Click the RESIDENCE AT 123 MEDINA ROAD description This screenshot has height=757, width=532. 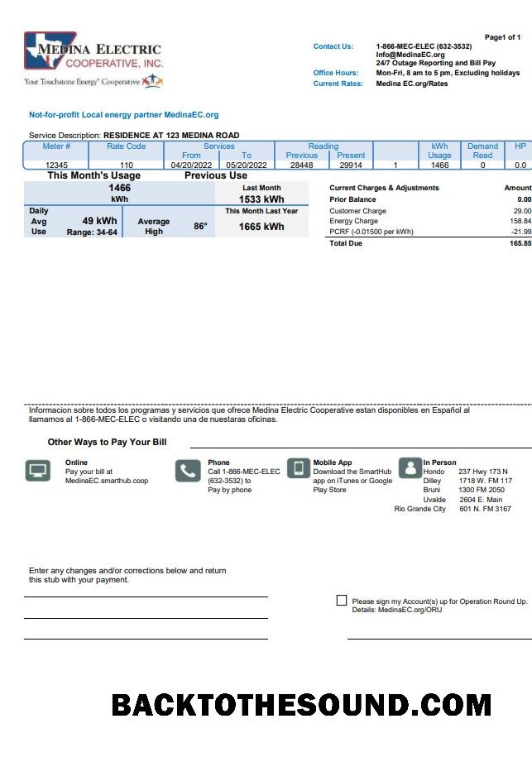[171, 135]
